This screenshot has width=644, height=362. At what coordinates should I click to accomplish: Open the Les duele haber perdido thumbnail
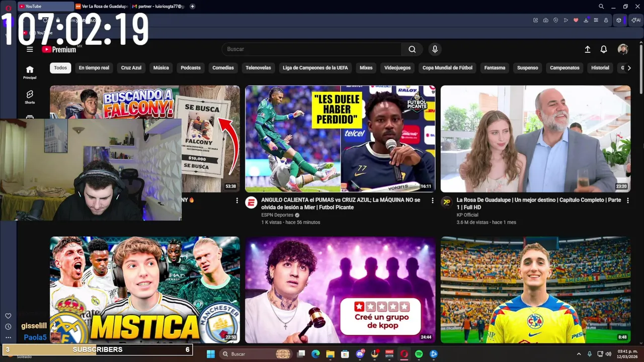click(340, 139)
